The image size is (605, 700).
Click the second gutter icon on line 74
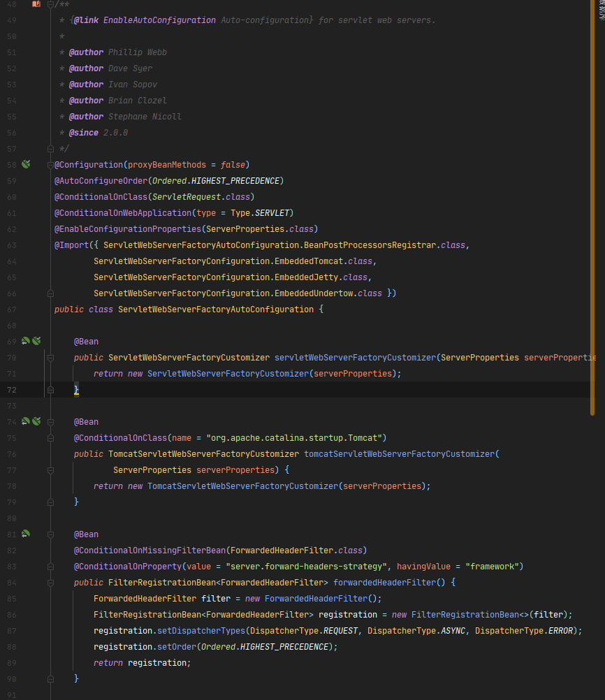[36, 421]
